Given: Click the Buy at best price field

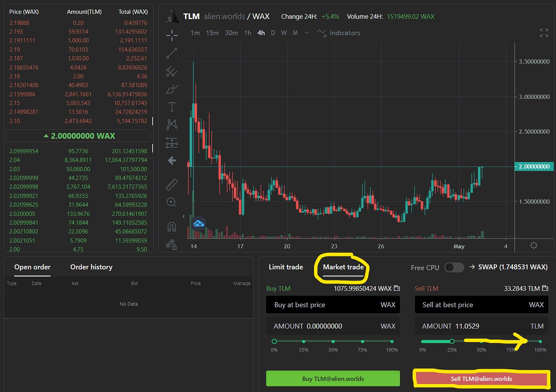Looking at the screenshot, I should [x=333, y=305].
